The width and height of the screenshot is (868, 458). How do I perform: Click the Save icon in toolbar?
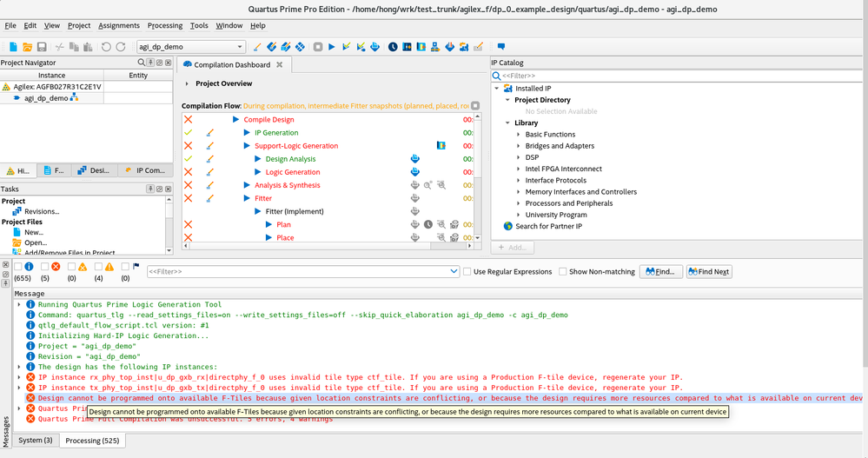click(x=41, y=46)
